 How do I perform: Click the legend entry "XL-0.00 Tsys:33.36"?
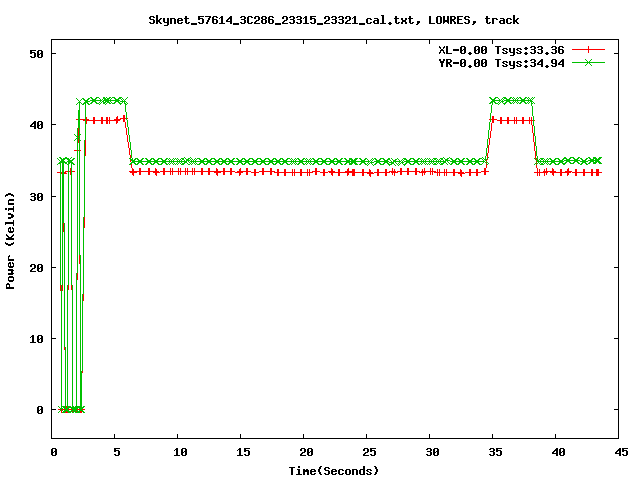[501, 50]
